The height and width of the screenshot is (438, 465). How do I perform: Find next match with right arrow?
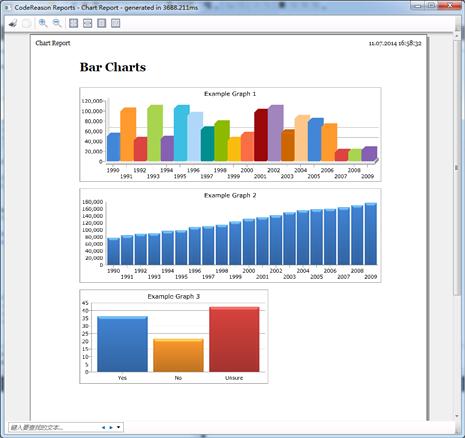(111, 427)
